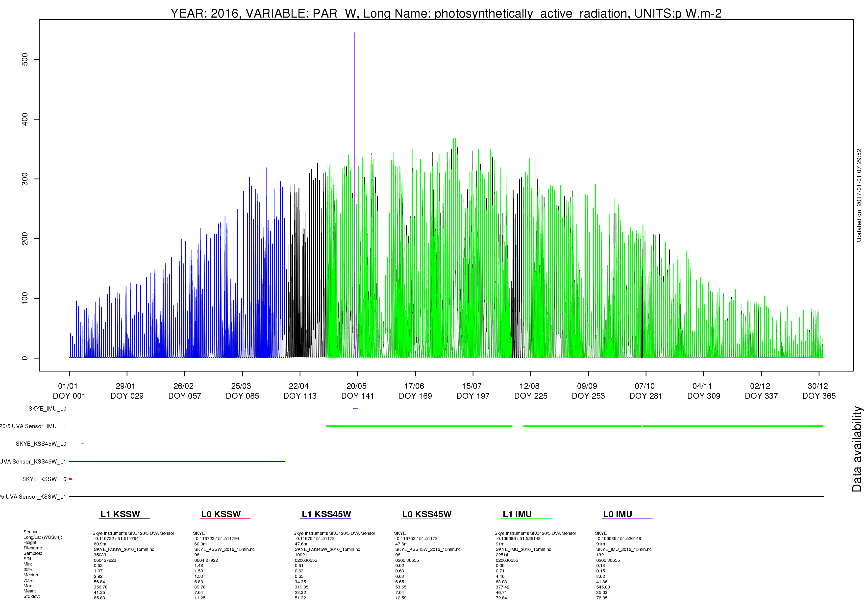Click filename 'SKYE_KSS45W_2016_15min.nc' under L0 KSS45W
Image resolution: width=868 pixels, height=614 pixels.
tap(428, 549)
